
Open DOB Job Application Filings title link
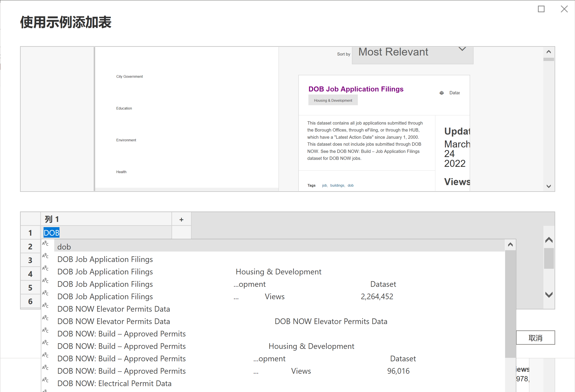tap(355, 89)
